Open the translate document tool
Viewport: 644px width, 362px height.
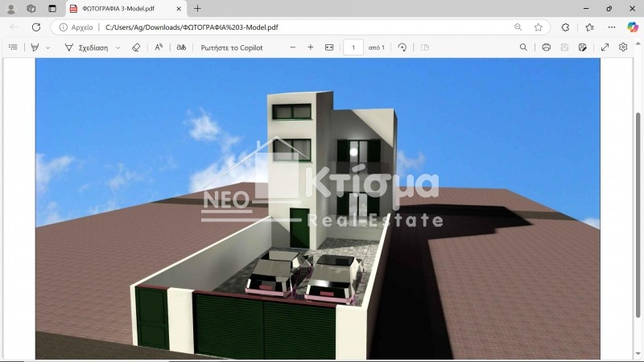181,47
